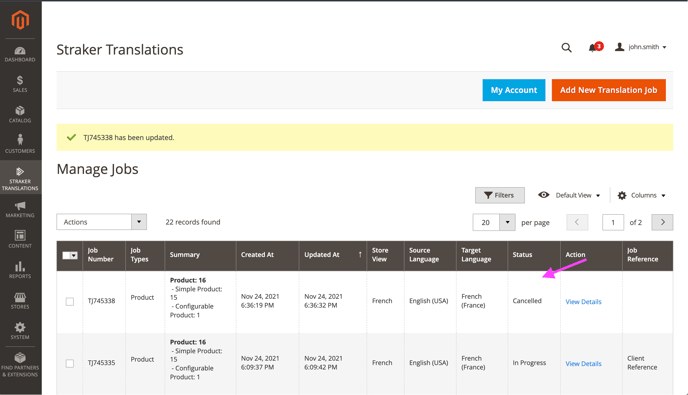Open the Sales sidebar menu
Screen dimensions: 688x395
pyautogui.click(x=20, y=84)
